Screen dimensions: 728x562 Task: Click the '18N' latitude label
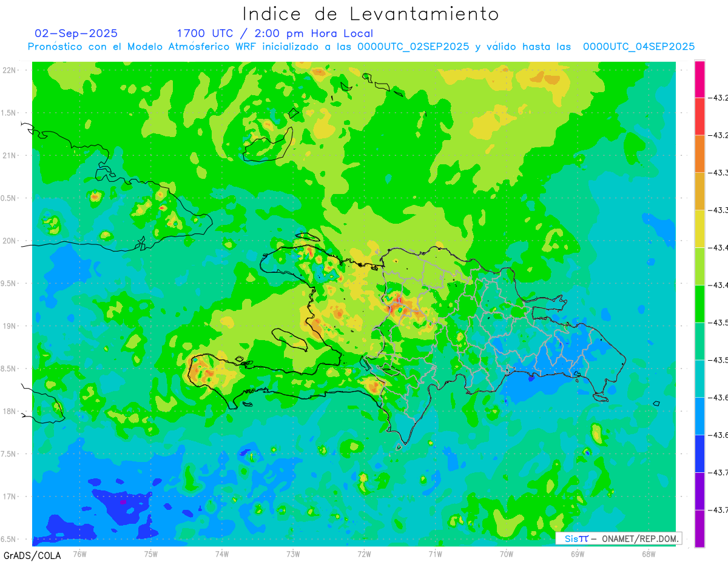9,412
